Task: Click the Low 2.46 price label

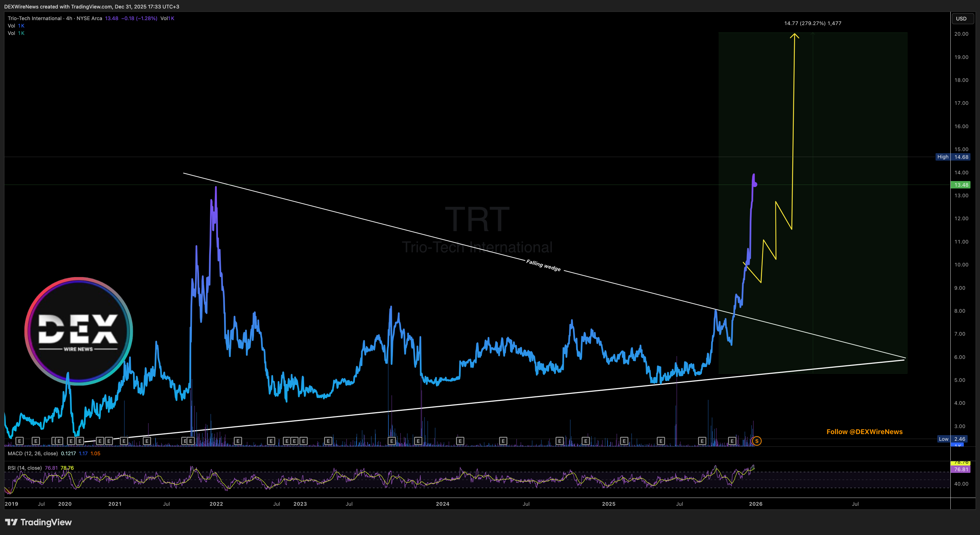Action: 954,439
